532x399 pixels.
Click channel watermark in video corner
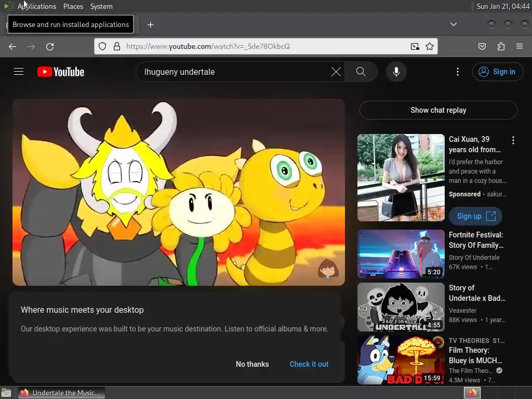click(x=328, y=270)
